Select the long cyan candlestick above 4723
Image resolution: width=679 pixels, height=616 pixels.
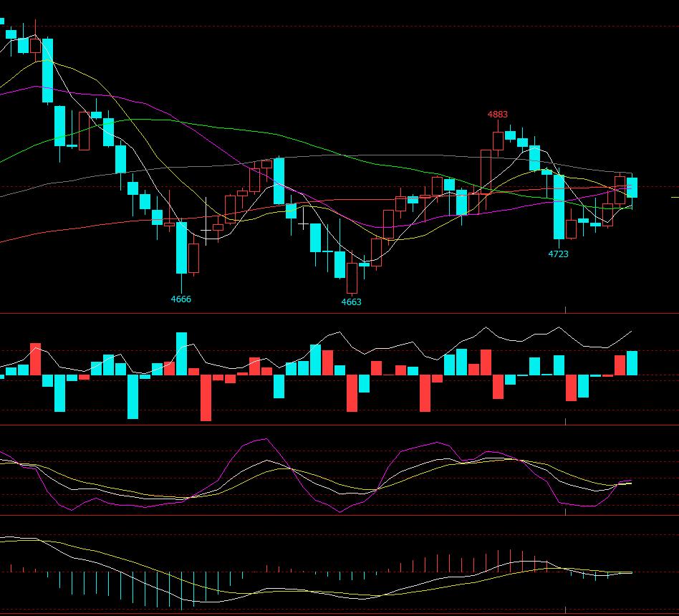click(559, 206)
